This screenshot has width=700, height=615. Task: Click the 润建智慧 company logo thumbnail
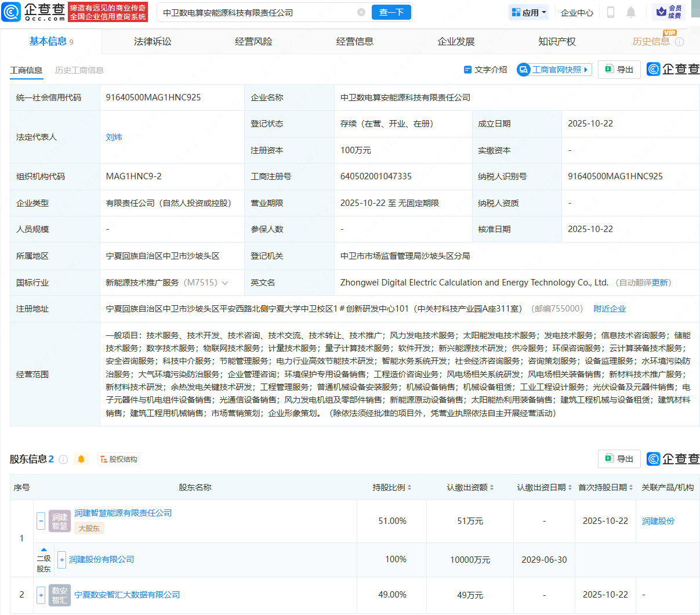(x=60, y=521)
